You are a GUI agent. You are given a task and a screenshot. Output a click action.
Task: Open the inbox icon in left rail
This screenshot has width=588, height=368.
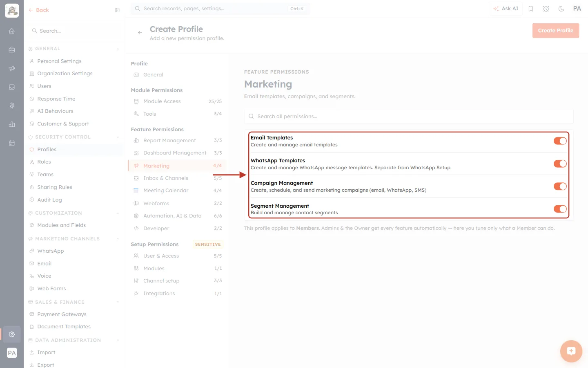coord(12,87)
